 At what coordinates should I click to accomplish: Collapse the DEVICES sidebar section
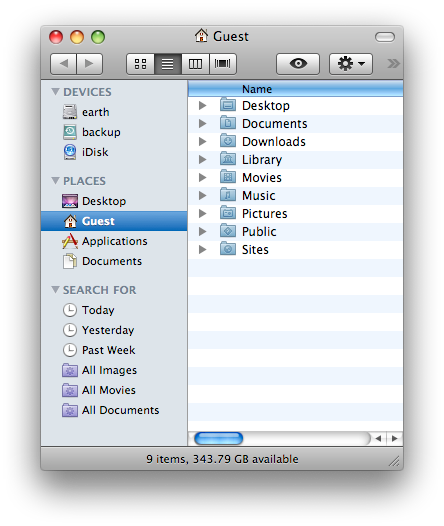coord(56,91)
